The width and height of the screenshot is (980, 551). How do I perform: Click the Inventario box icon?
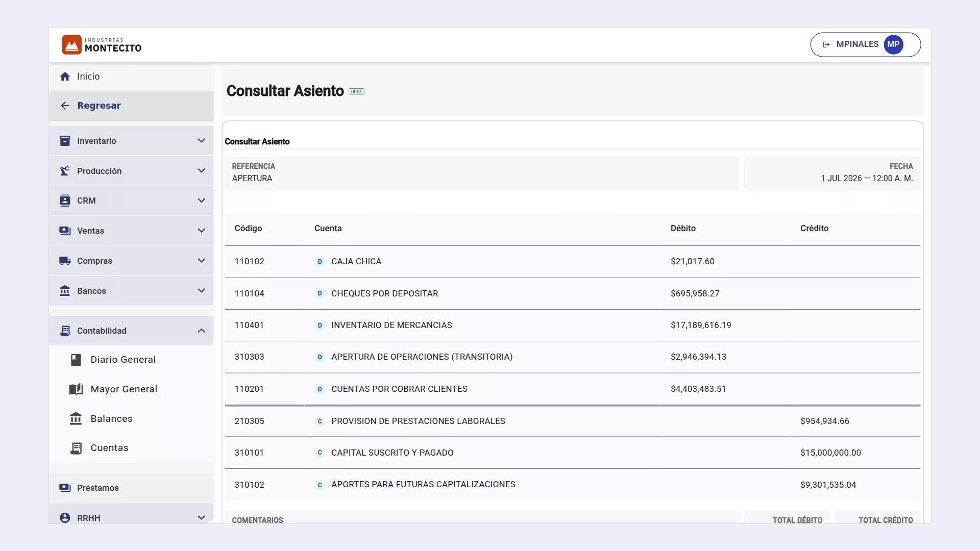(65, 141)
